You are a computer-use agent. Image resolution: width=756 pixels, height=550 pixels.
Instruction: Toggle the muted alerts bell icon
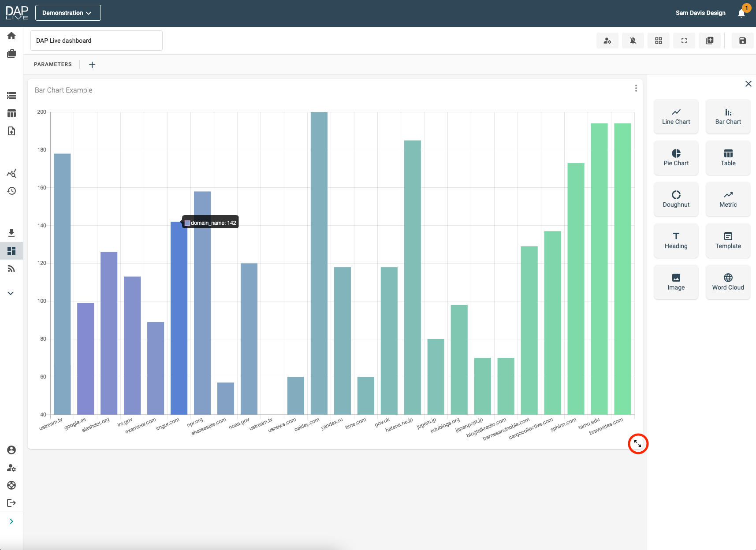pos(633,41)
